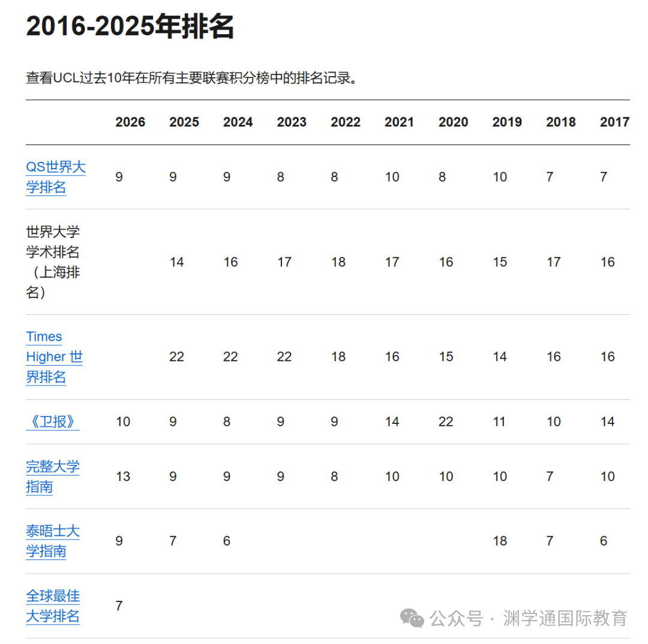The width and height of the screenshot is (648, 644).
Task: Click the 《卫报》 ranking link
Action: [x=52, y=422]
